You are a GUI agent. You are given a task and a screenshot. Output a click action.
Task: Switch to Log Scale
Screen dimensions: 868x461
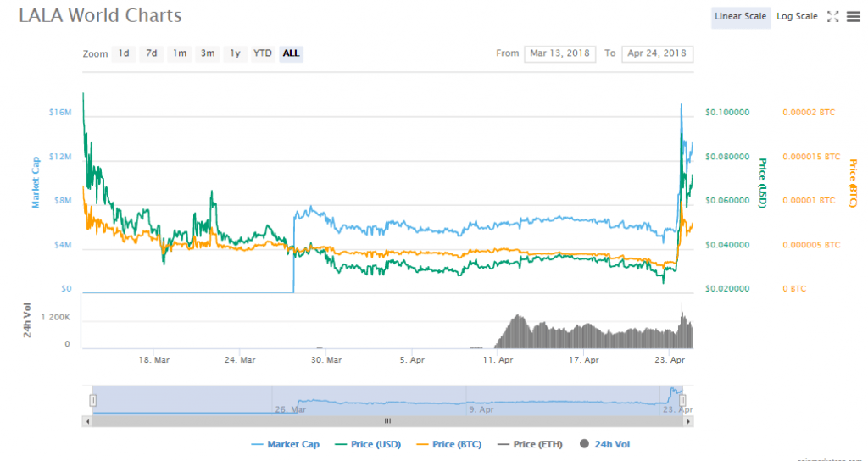tap(797, 17)
